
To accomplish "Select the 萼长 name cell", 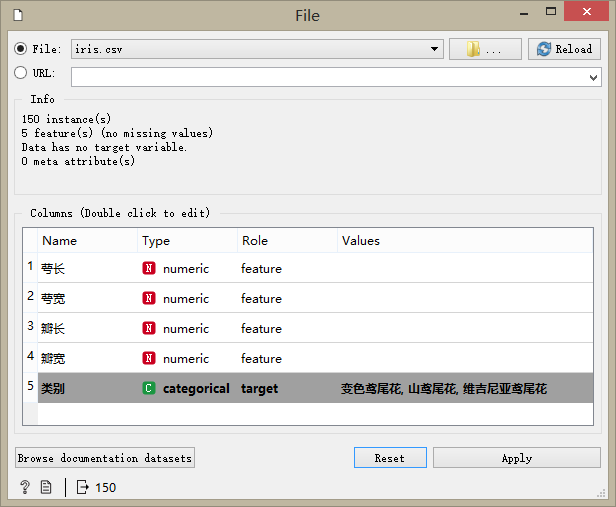I will [x=88, y=268].
